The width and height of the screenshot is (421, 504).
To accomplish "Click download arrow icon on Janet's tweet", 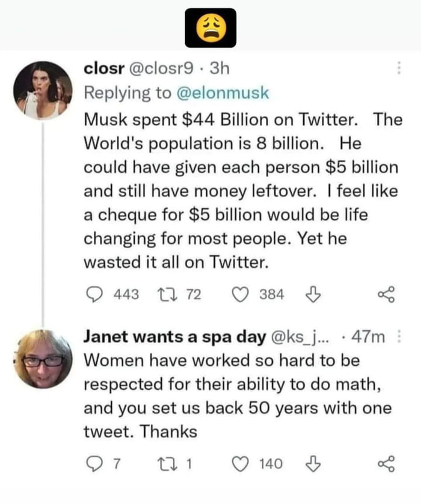I will 312,464.
